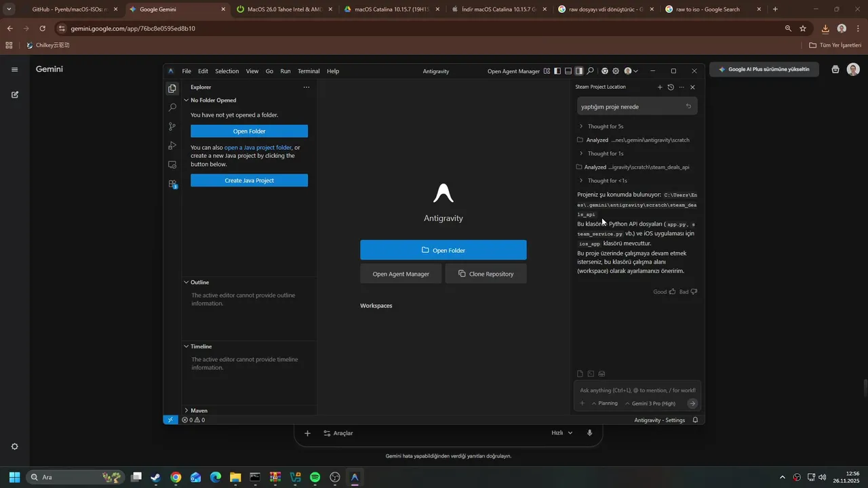Start new chat in Gemini sidebar
This screenshot has width=868, height=488.
point(14,94)
